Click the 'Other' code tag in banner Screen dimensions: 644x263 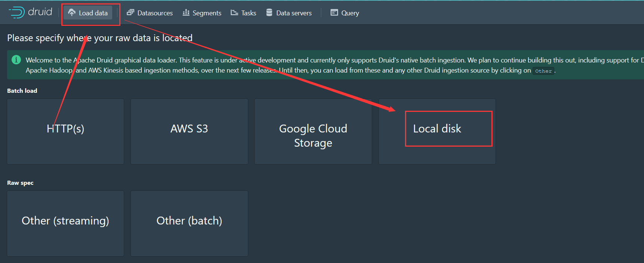[x=543, y=71]
